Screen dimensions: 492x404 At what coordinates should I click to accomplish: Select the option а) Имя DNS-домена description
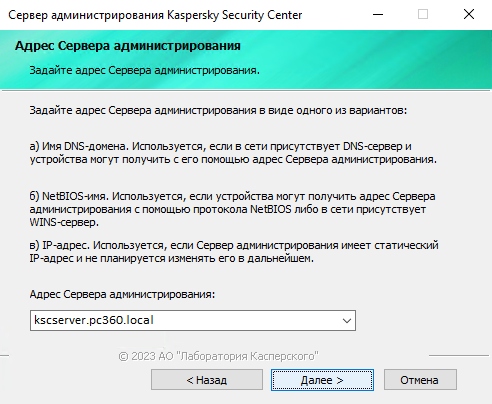click(x=233, y=153)
